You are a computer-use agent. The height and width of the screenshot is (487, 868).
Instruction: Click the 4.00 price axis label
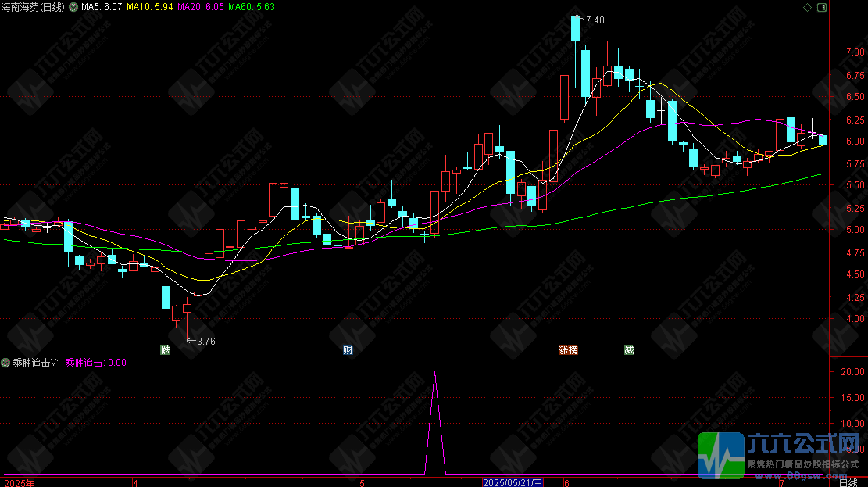[855, 319]
